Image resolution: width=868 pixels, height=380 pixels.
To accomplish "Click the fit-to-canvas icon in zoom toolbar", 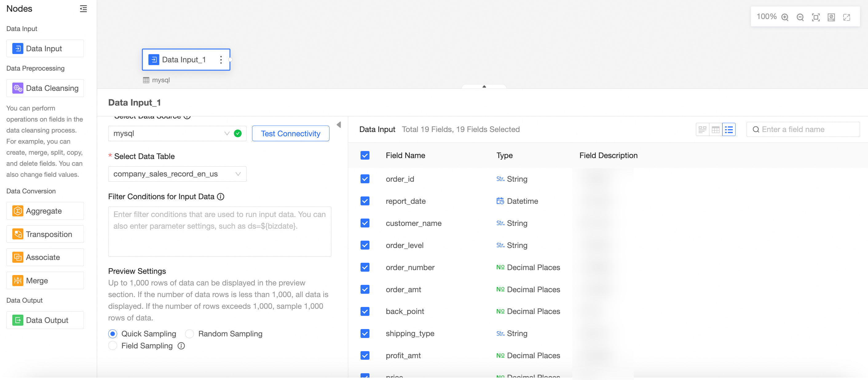I will 815,17.
